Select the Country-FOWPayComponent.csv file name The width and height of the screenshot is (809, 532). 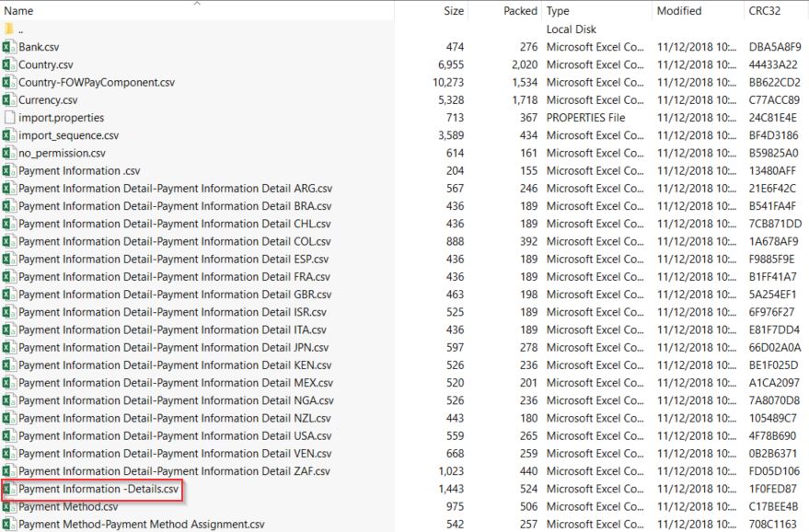97,82
